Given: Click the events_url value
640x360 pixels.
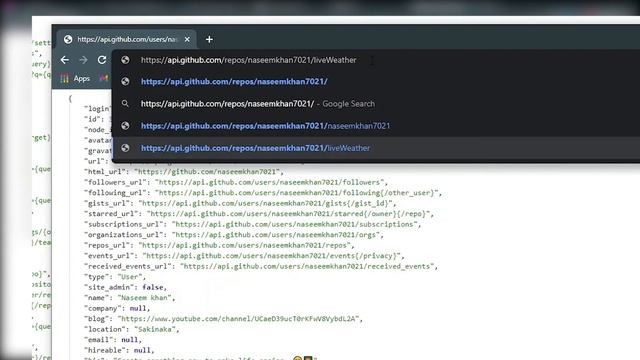Looking at the screenshot, I should [x=272, y=256].
